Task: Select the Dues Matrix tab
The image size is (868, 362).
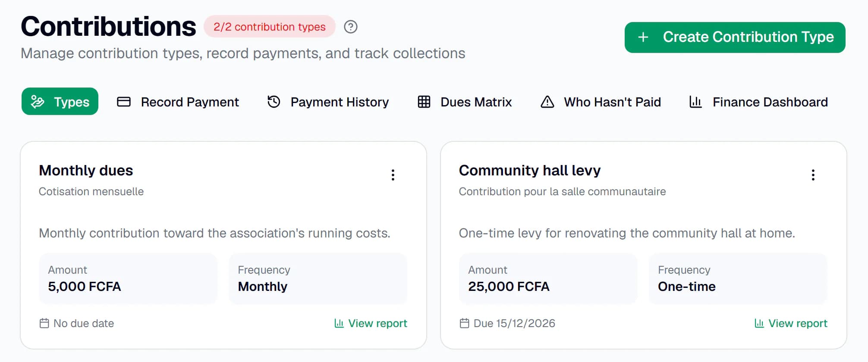Action: click(x=465, y=102)
